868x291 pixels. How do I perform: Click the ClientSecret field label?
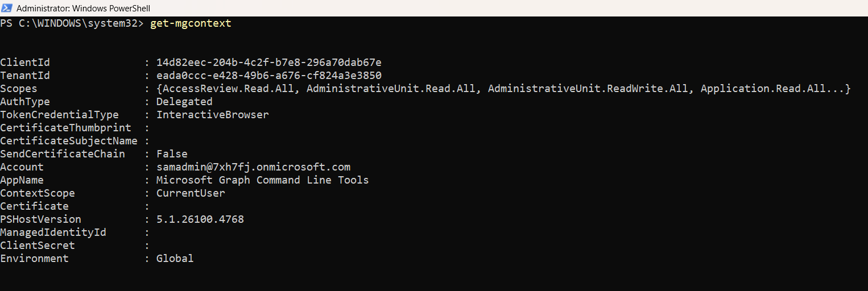pyautogui.click(x=38, y=246)
